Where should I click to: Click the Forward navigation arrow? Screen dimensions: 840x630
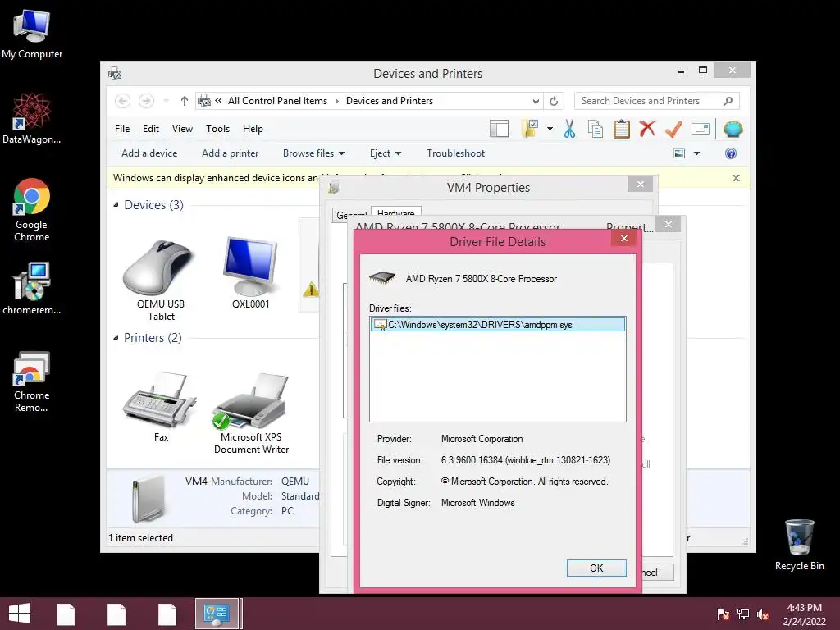coord(146,101)
